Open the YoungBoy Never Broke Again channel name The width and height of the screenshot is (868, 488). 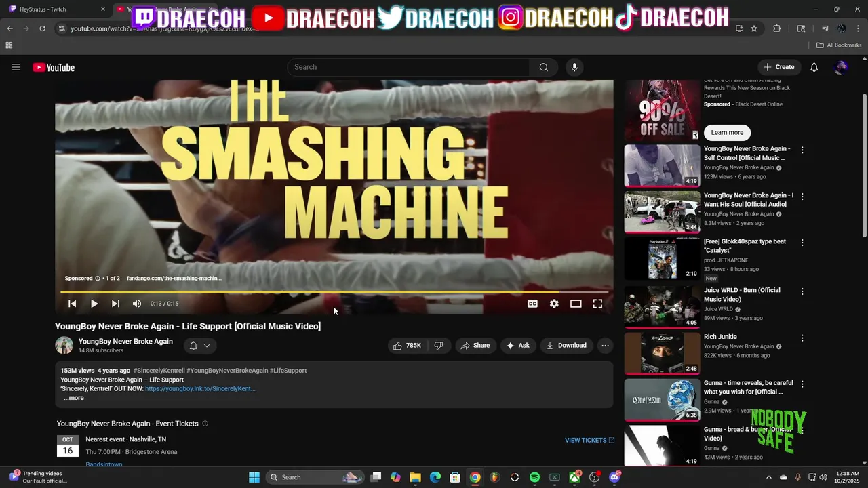(125, 342)
